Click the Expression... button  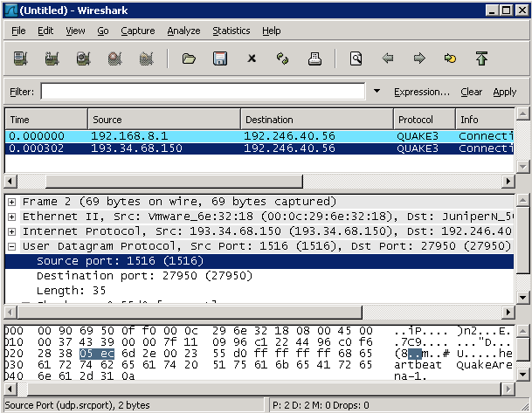click(x=421, y=92)
